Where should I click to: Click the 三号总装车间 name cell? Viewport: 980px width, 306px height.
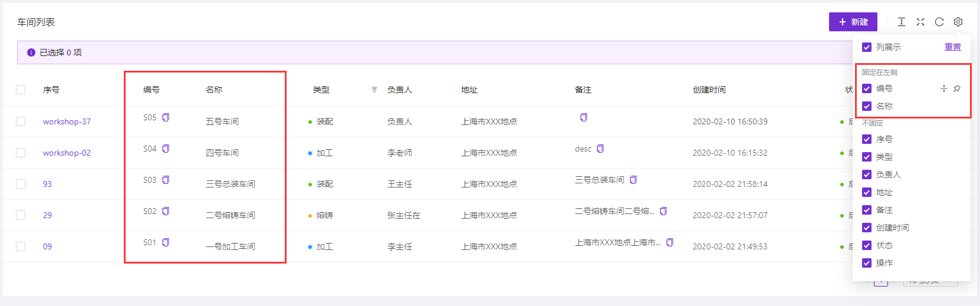(231, 184)
